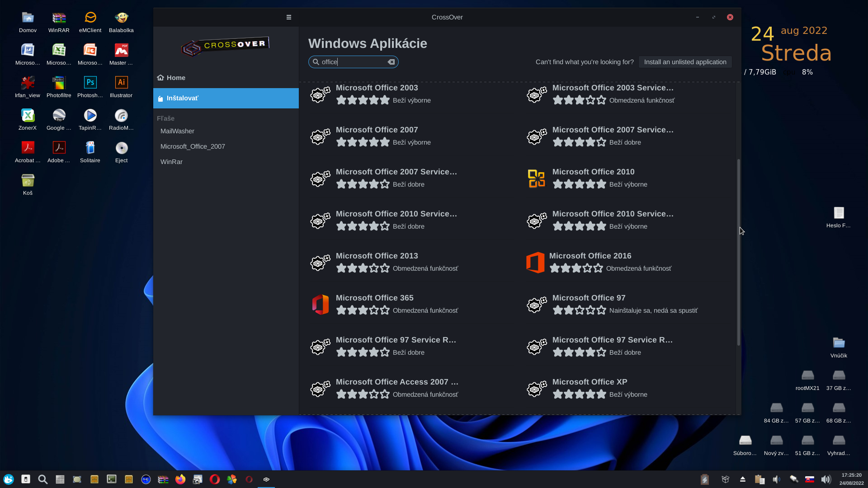Open Photoshop from the desktop icons
The width and height of the screenshot is (868, 488).
tap(90, 83)
